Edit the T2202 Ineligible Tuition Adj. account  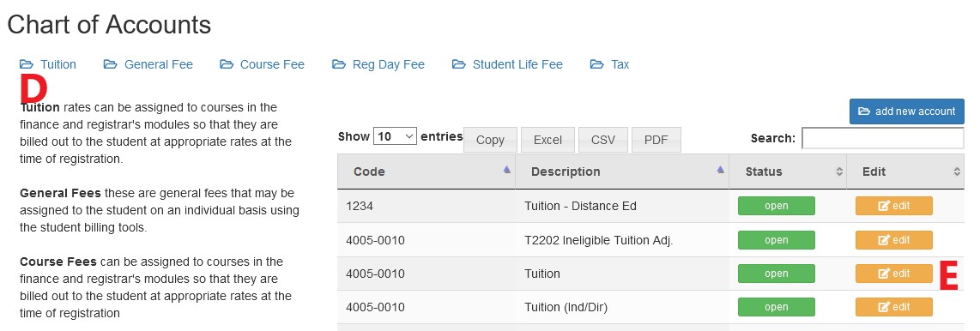click(x=893, y=240)
